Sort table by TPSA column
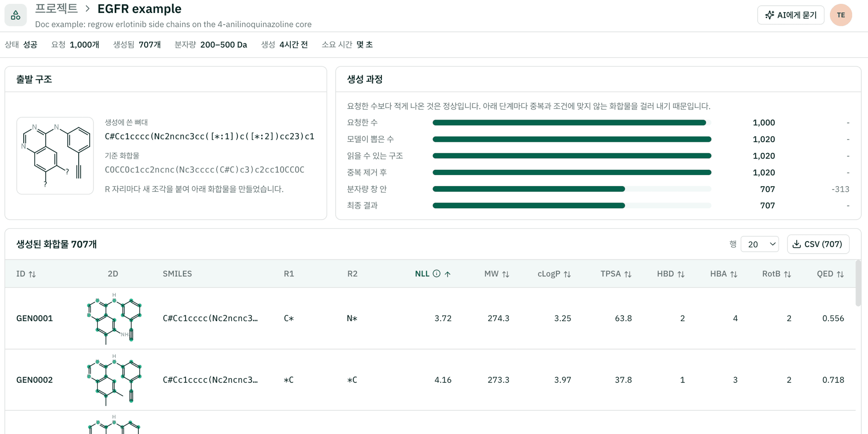The height and width of the screenshot is (434, 868). coord(616,274)
